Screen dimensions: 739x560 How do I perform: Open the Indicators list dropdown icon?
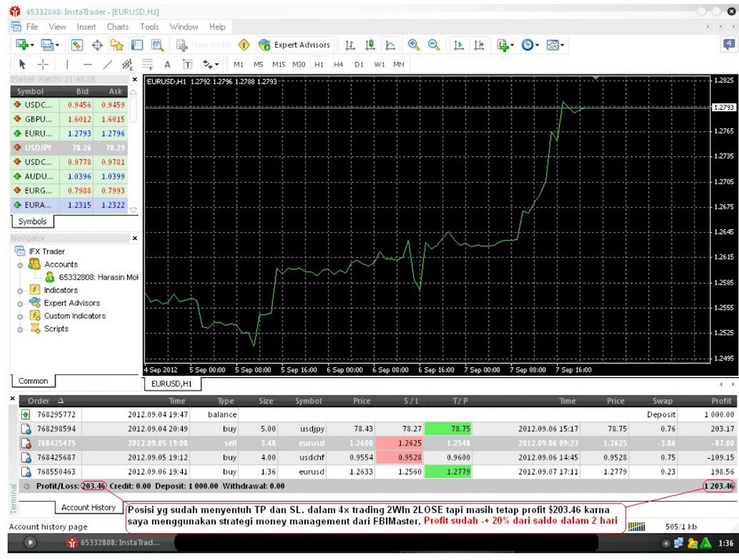504,45
